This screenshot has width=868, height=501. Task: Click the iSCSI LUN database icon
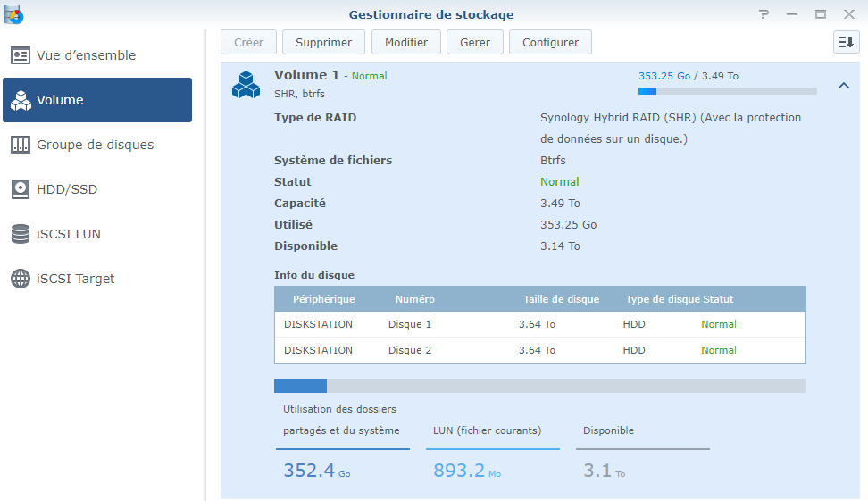point(21,234)
